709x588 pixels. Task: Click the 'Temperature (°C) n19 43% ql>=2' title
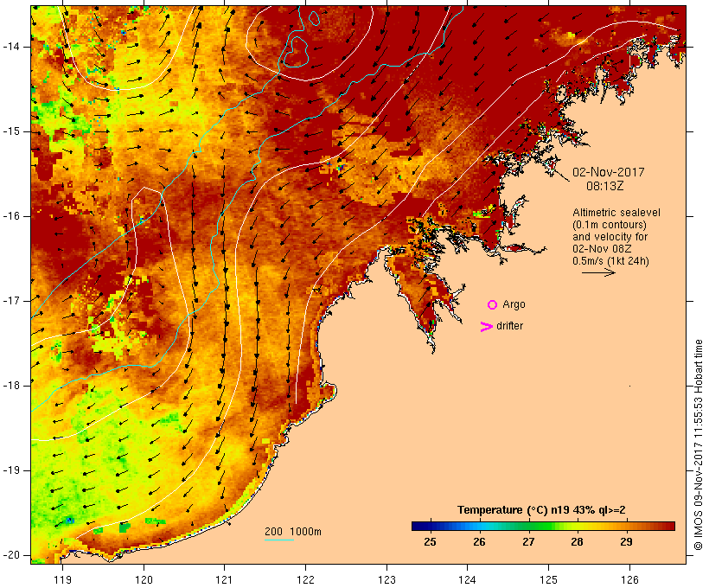tap(541, 510)
